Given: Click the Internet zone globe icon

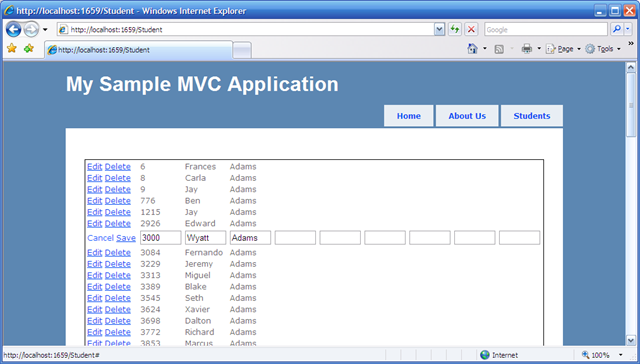Looking at the screenshot, I should tap(485, 355).
